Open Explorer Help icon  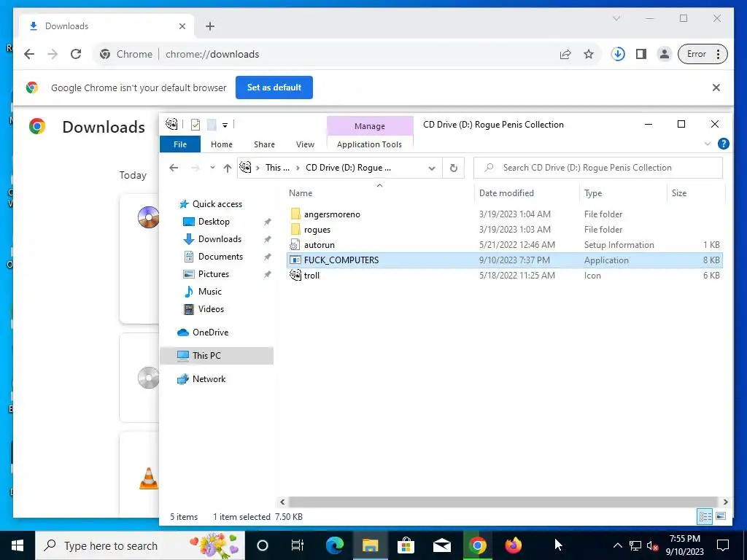[723, 144]
